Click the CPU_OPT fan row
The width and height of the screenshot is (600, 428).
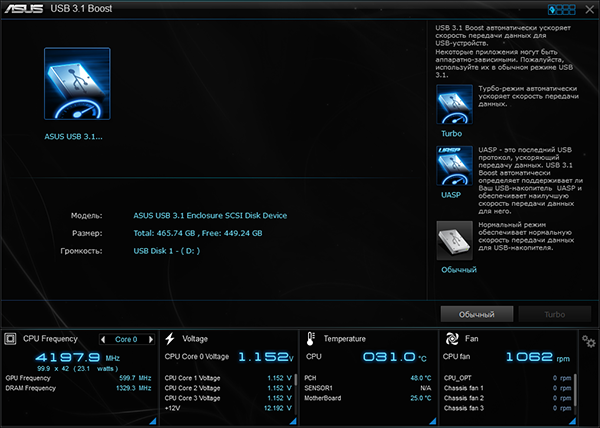(x=507, y=378)
